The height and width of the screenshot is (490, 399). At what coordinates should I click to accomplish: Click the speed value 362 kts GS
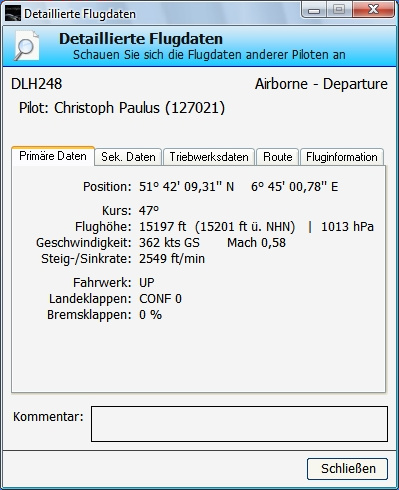(169, 243)
